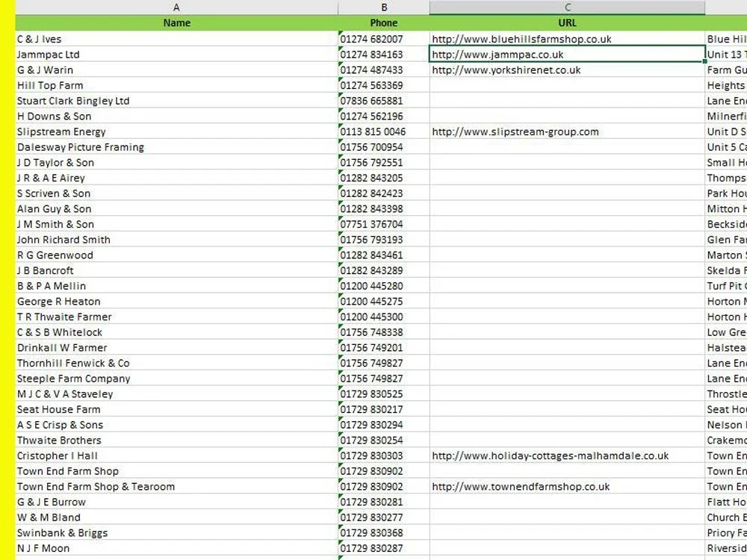Click Swinbank & Briggs cell
747x560 pixels.
pyautogui.click(x=176, y=533)
